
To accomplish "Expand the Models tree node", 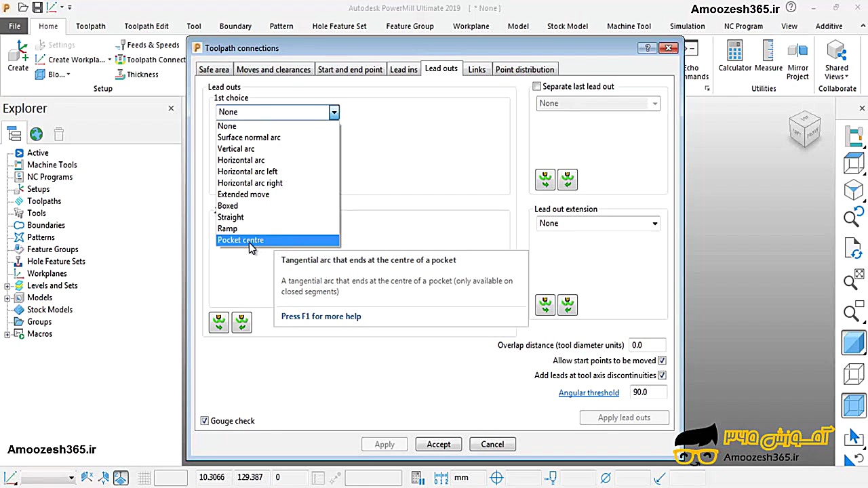I will click(x=7, y=298).
